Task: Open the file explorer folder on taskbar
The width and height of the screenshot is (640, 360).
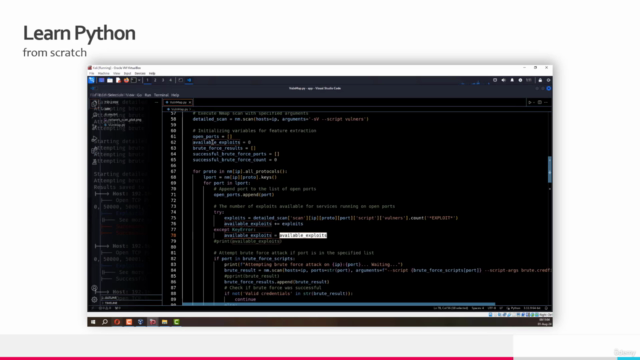Action: (x=164, y=322)
